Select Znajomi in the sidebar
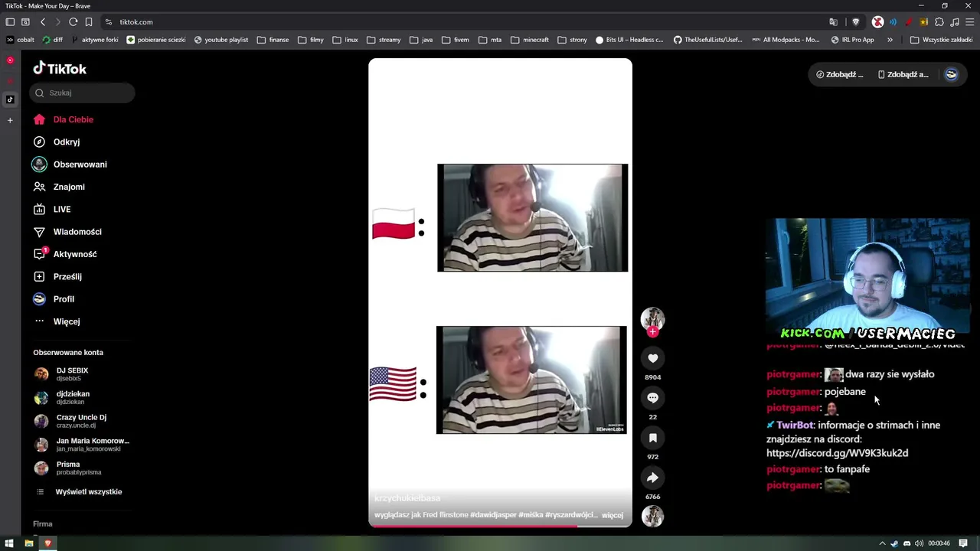This screenshot has width=980, height=551. click(59, 187)
